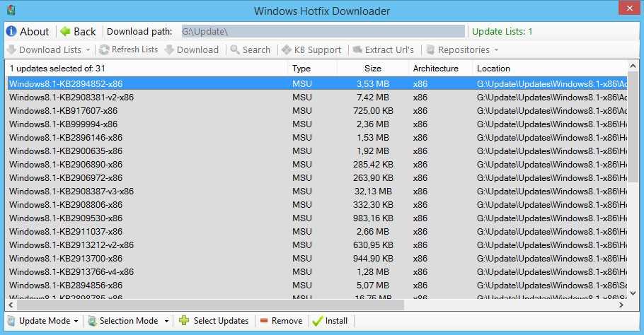
Task: Select row Windows8.1-KB2906972-x86
Action: (x=317, y=178)
